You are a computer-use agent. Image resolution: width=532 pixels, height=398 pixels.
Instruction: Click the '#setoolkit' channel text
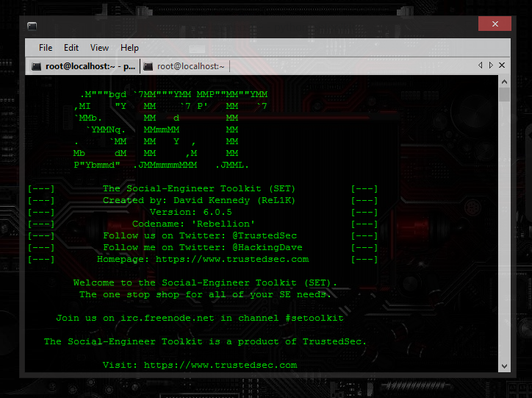tap(314, 319)
